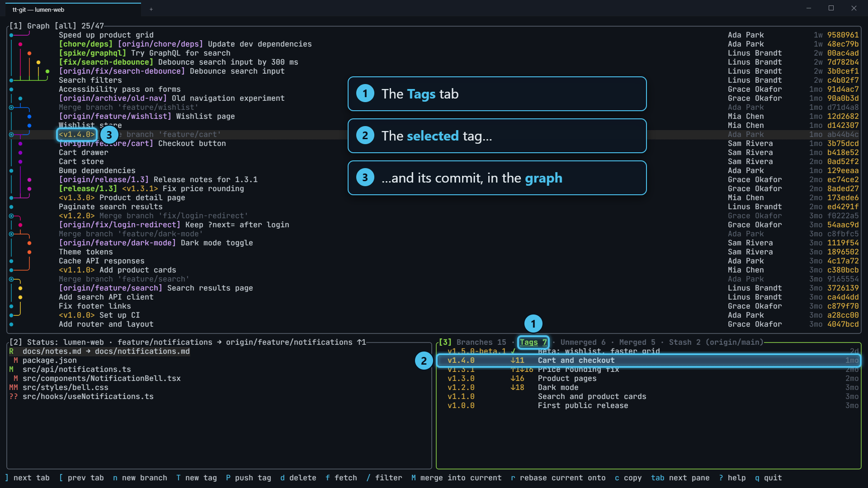Open the Unmerged 6 tab
Image resolution: width=868 pixels, height=488 pixels.
583,343
